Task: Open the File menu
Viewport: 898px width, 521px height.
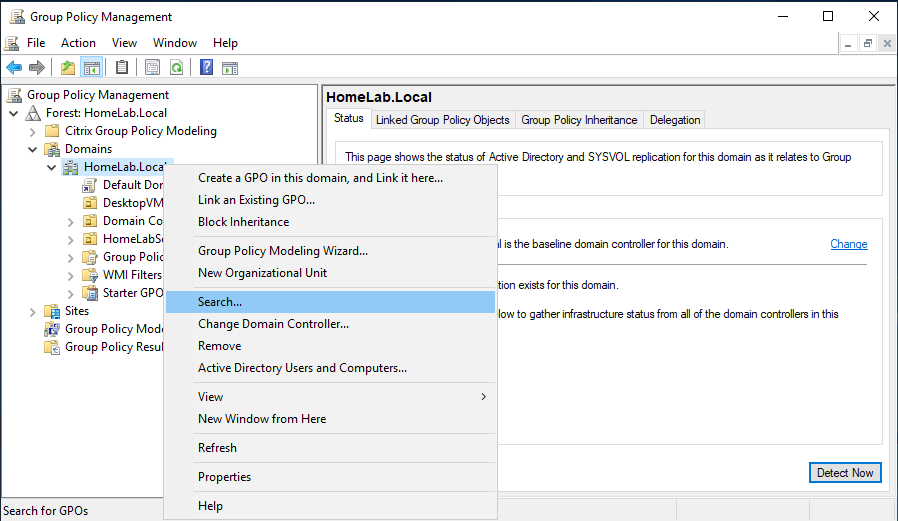Action: click(36, 43)
